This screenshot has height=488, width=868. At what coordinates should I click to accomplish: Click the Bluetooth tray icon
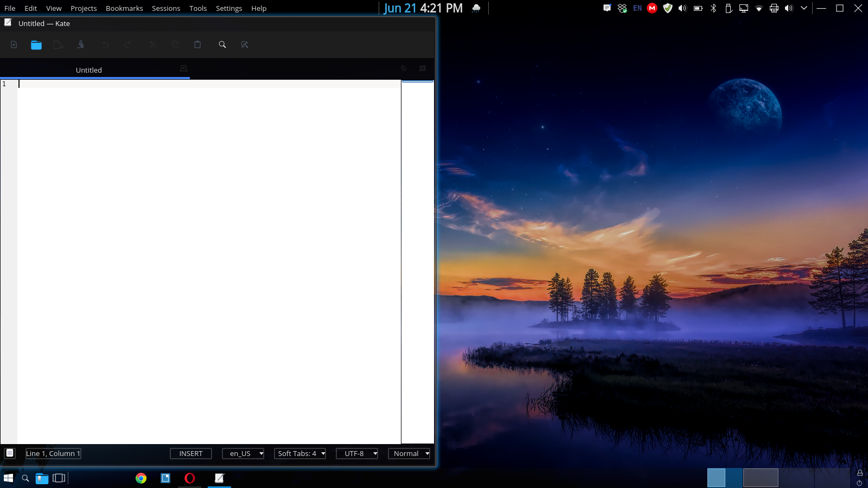(713, 8)
